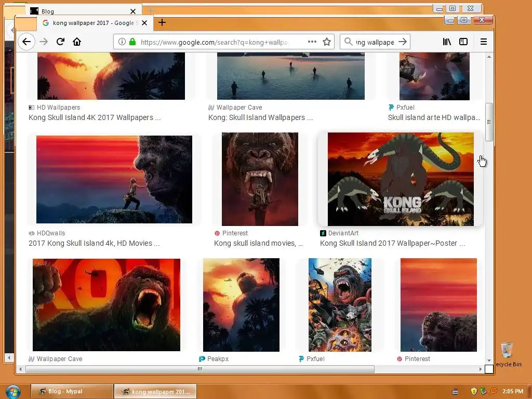Open 'Kong: Skull Island Wallpapers' result title

261,117
